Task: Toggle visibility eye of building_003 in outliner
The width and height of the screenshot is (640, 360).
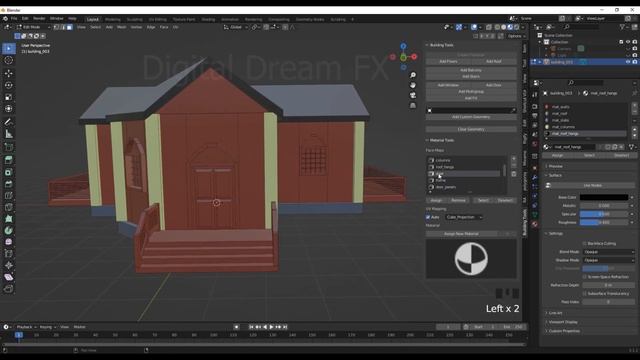Action: [628, 62]
